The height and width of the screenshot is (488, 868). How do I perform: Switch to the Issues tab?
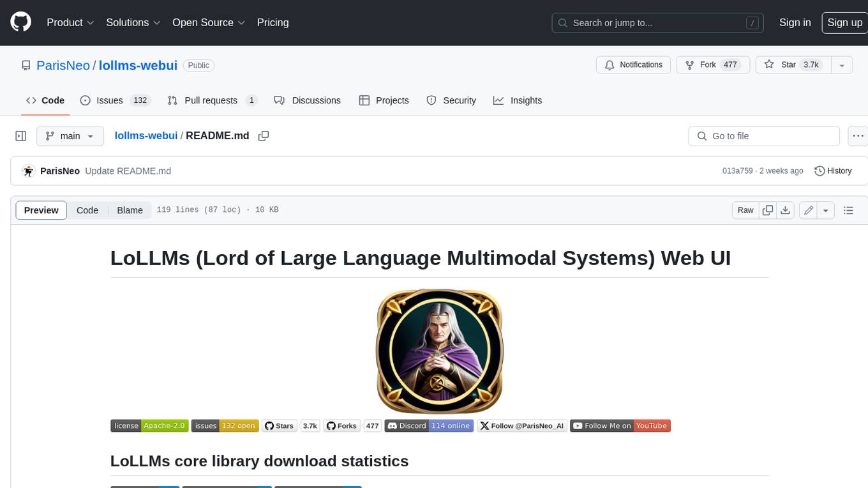[x=115, y=100]
